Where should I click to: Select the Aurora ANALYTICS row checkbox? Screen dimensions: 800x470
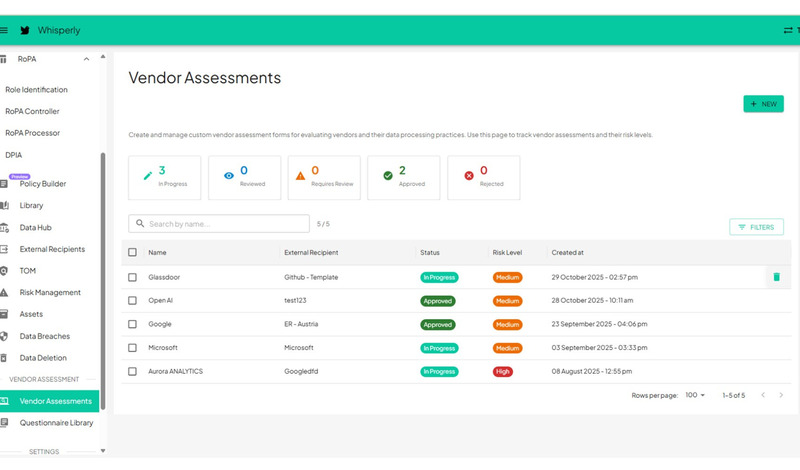pos(132,371)
